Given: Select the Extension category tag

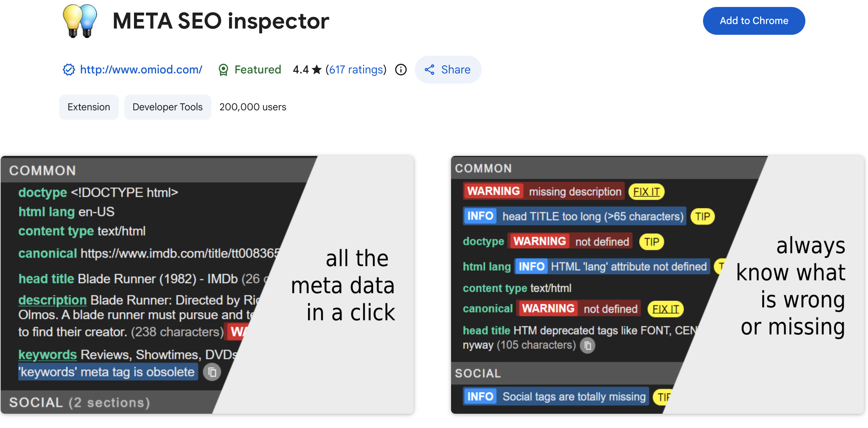Looking at the screenshot, I should [x=89, y=107].
